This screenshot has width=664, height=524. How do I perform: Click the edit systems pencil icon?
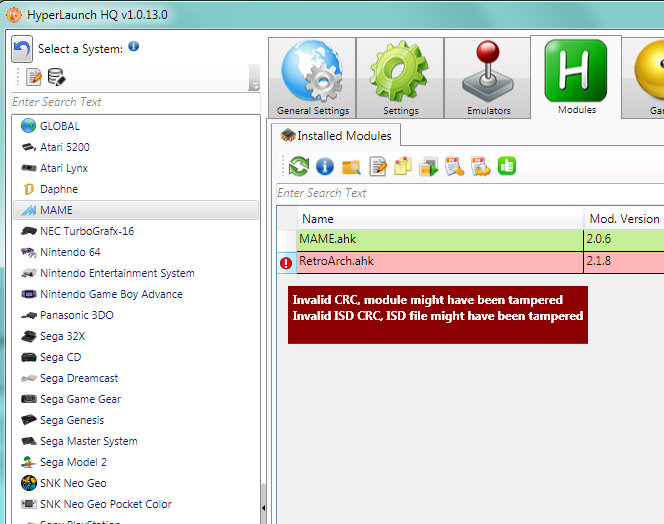click(x=34, y=77)
